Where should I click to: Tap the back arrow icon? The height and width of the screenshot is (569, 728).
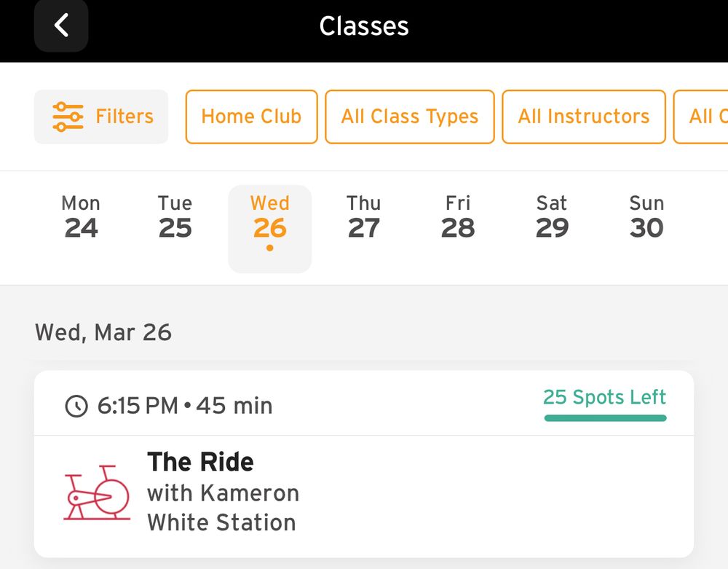[61, 25]
